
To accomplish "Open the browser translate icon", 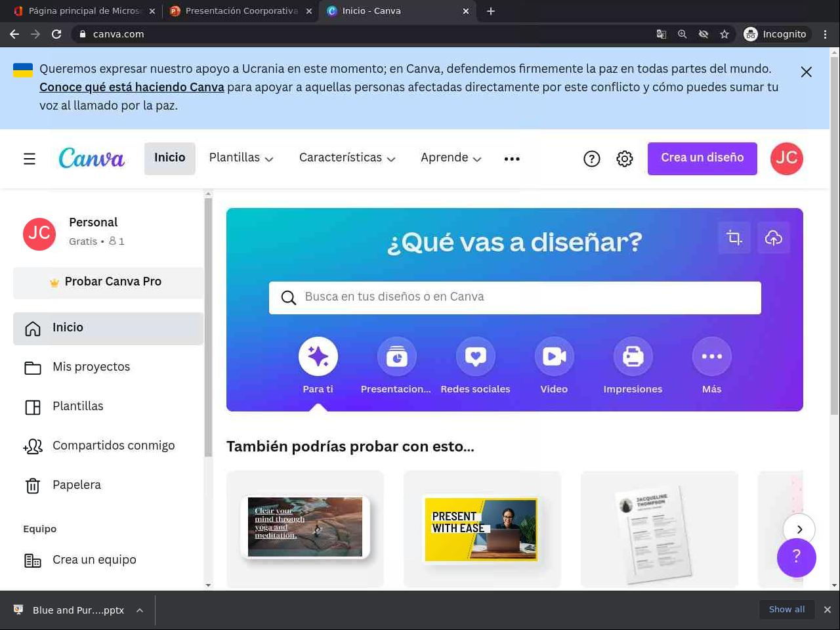I will click(x=661, y=34).
